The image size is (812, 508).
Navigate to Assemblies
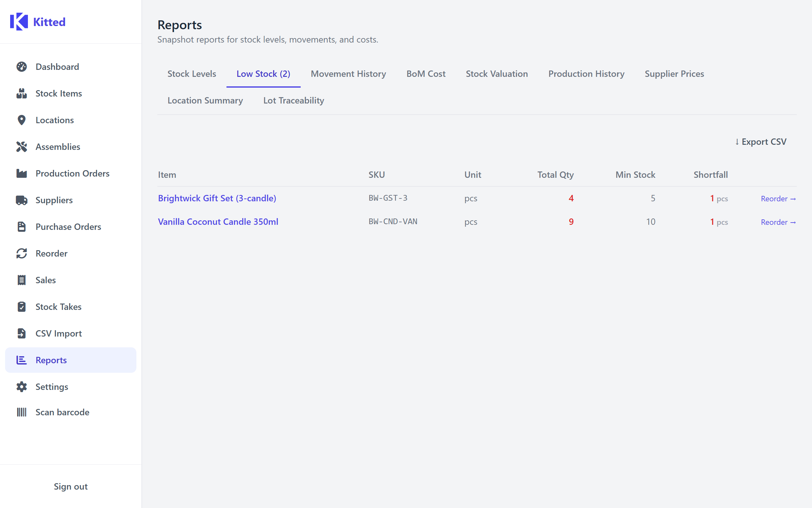click(71, 147)
